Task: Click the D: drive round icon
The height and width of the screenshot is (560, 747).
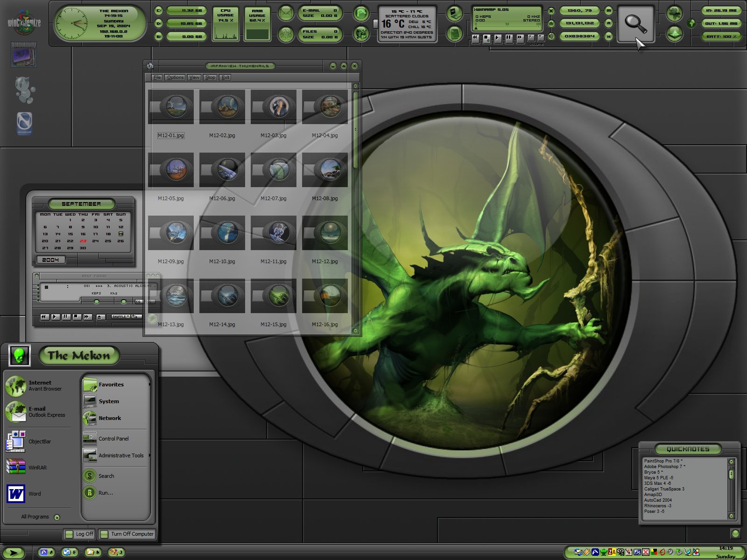Action: click(159, 23)
